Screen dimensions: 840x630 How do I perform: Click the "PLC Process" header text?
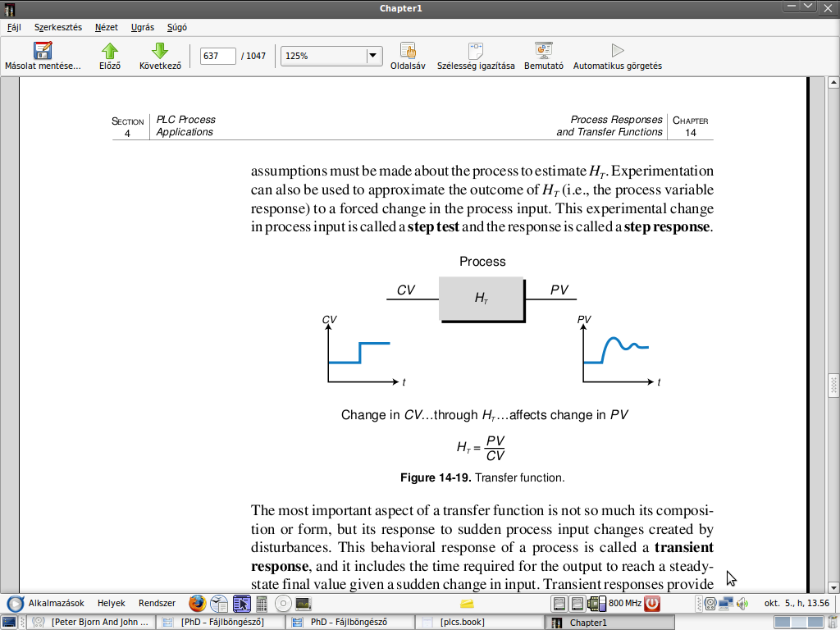(186, 120)
